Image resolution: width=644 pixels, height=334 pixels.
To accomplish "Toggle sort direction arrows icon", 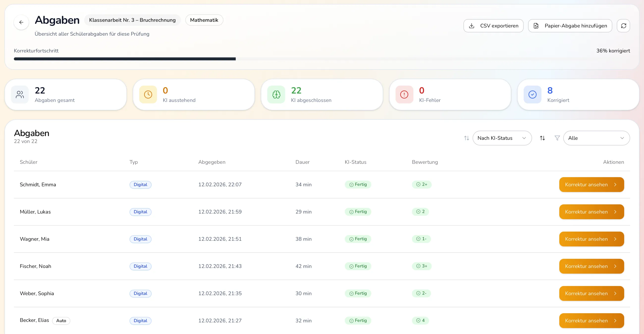I will (542, 138).
